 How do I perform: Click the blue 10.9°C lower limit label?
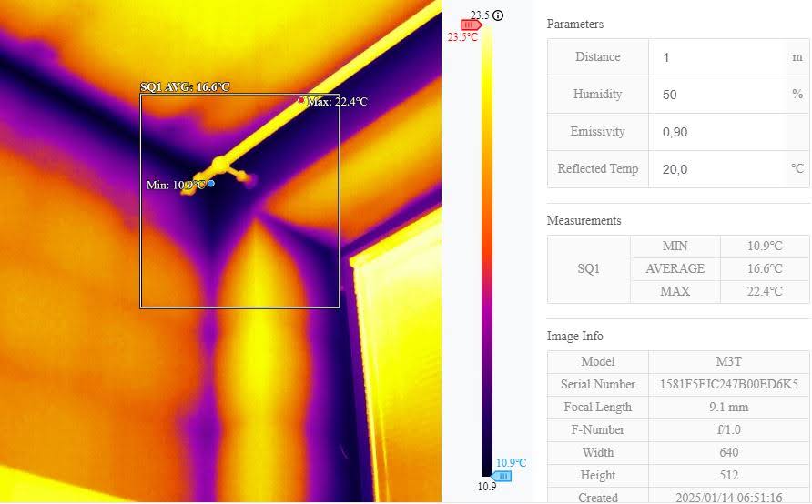pyautogui.click(x=511, y=462)
